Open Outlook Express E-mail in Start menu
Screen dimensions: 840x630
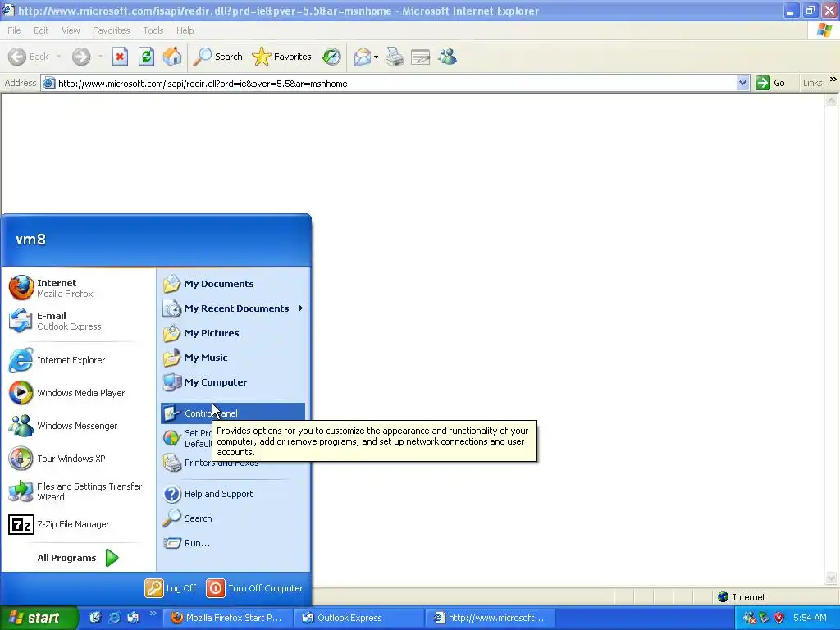click(78, 321)
